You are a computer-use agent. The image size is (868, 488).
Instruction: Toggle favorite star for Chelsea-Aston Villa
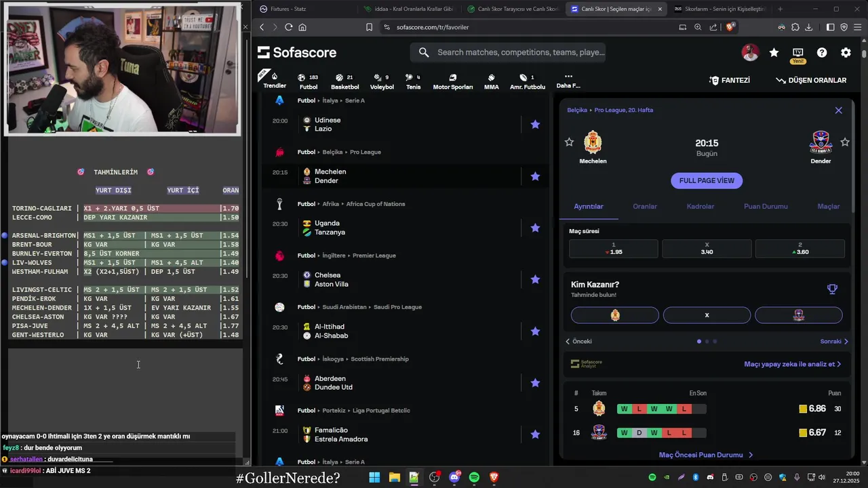click(x=535, y=279)
